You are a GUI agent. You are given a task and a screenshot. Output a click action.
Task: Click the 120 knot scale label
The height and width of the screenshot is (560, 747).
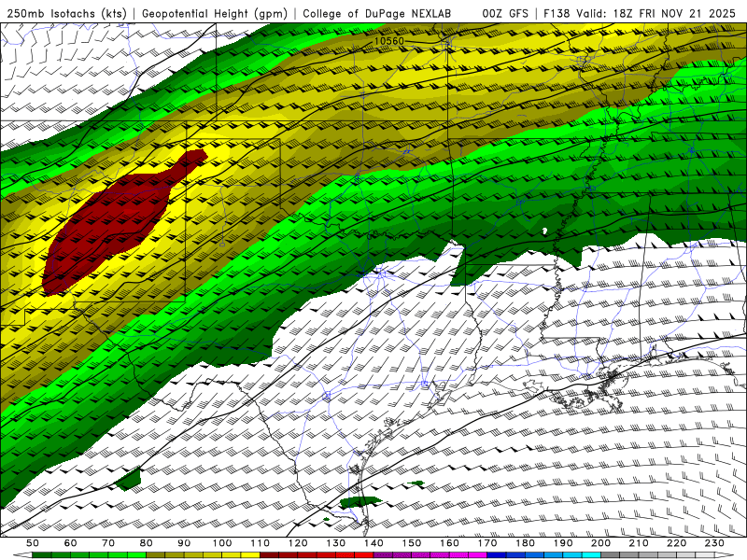coord(298,543)
